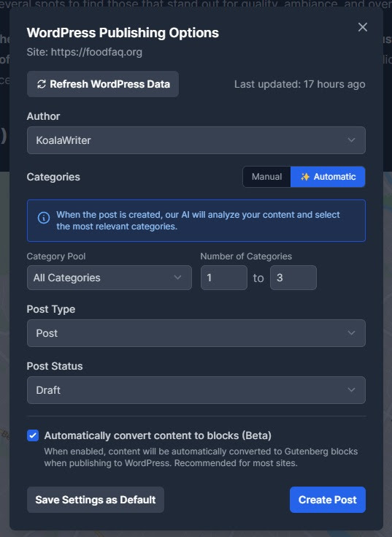Image resolution: width=392 pixels, height=537 pixels.
Task: Open the Post Type dropdown
Action: (x=196, y=333)
